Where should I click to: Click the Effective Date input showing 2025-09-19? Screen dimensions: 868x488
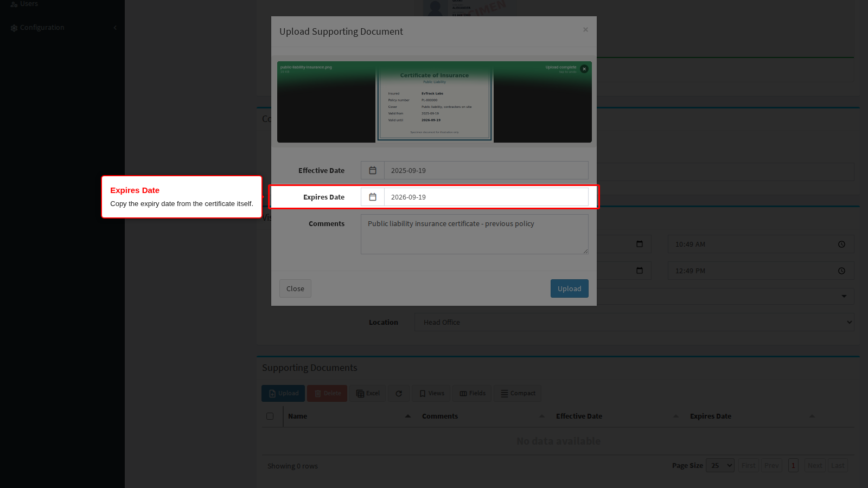point(486,170)
